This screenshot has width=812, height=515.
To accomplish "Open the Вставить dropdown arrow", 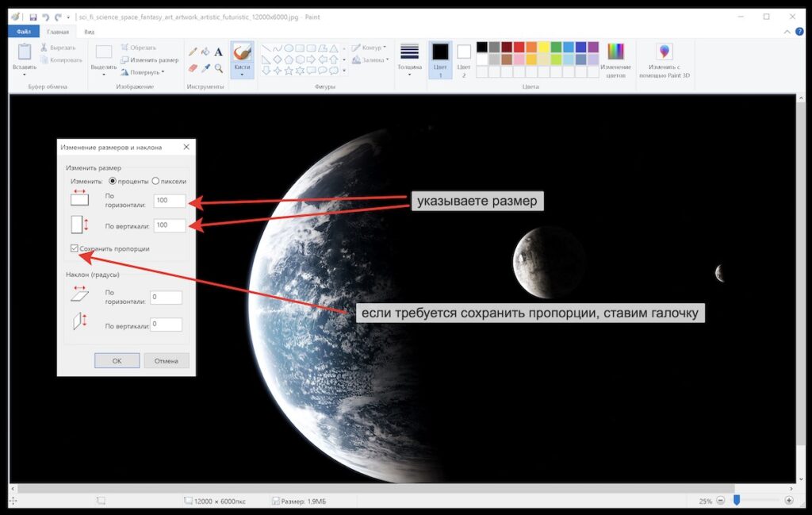I will (25, 75).
